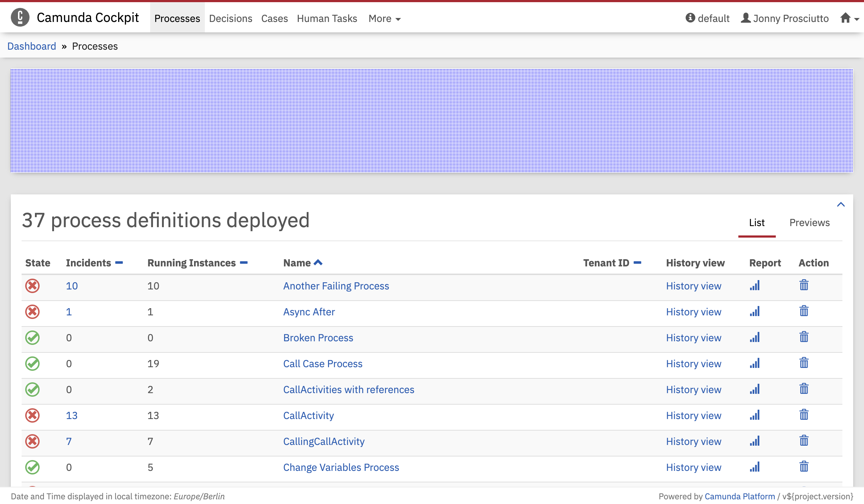Viewport: 864px width, 504px height.
Task: Open History view for Broken Process
Action: tap(694, 338)
